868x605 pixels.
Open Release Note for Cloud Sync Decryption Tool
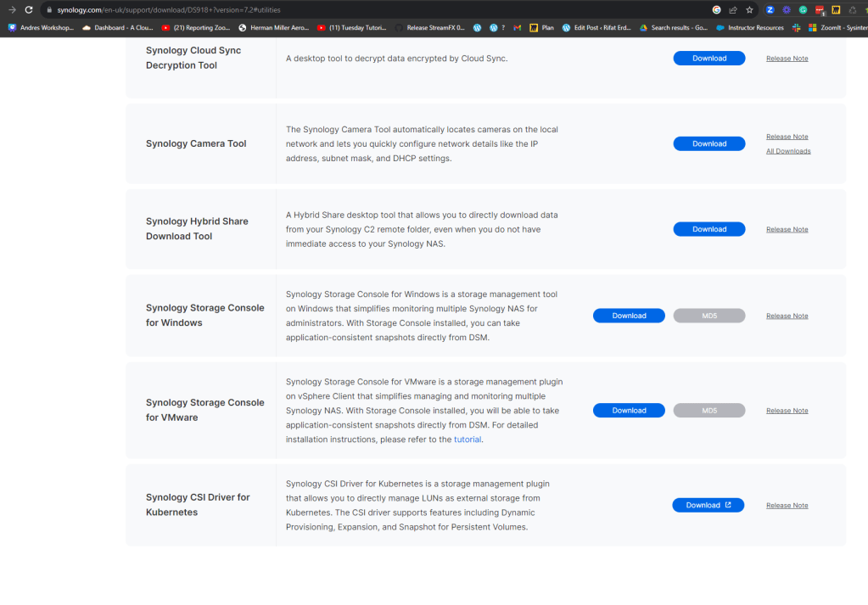tap(787, 58)
